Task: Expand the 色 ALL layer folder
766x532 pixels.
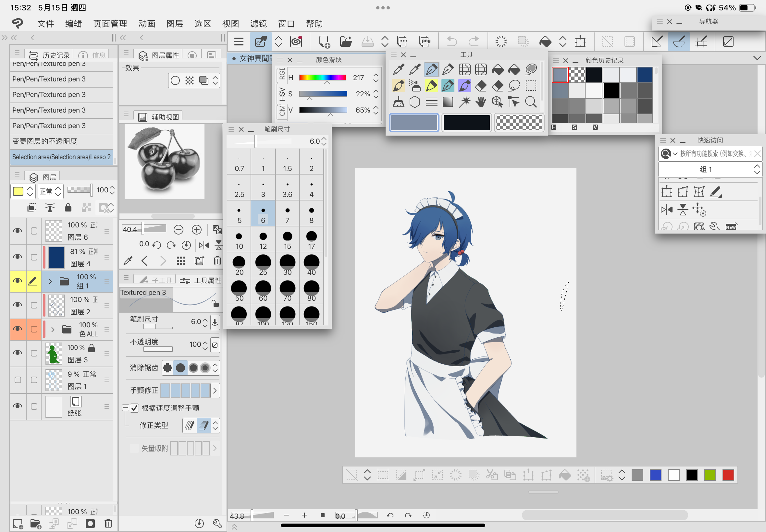Action: point(52,329)
